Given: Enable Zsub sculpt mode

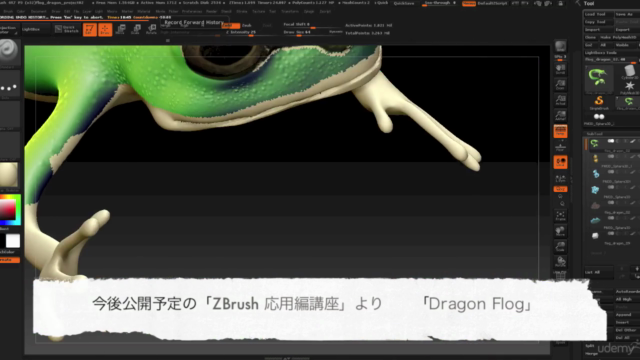Looking at the screenshot, I should click(247, 25).
